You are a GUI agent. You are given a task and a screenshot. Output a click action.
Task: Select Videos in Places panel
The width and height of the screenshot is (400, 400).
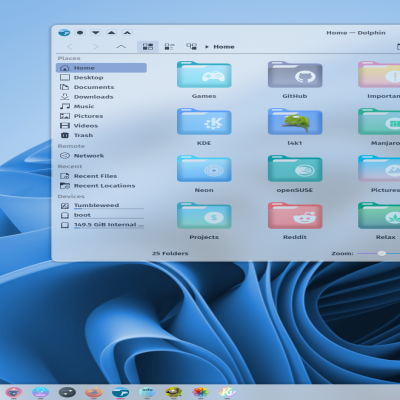(x=101, y=126)
